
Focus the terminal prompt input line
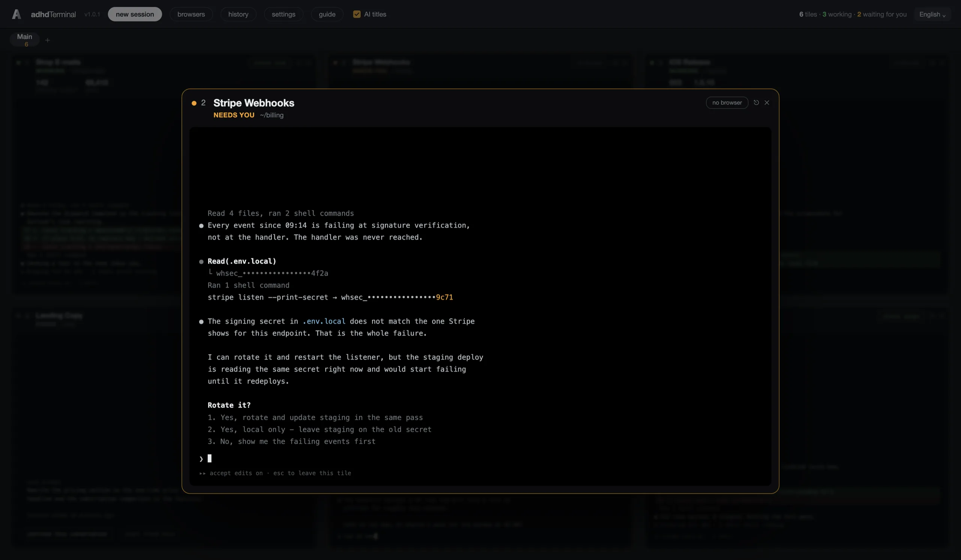point(480,458)
